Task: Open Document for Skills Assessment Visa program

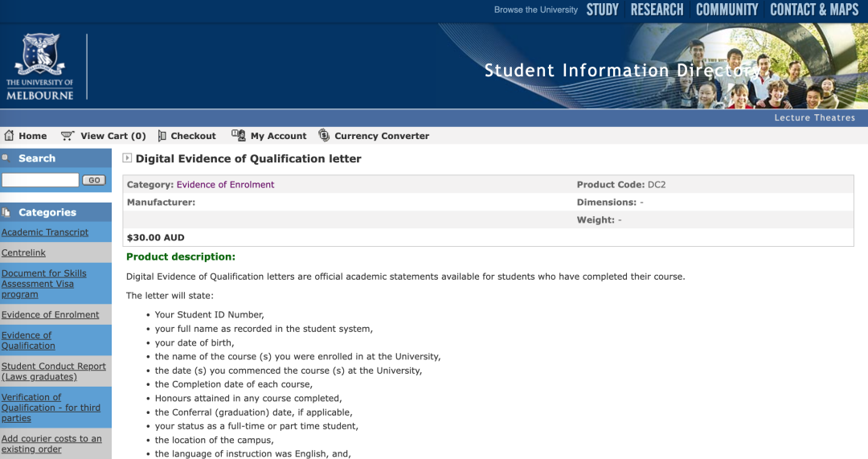Action: (x=43, y=284)
